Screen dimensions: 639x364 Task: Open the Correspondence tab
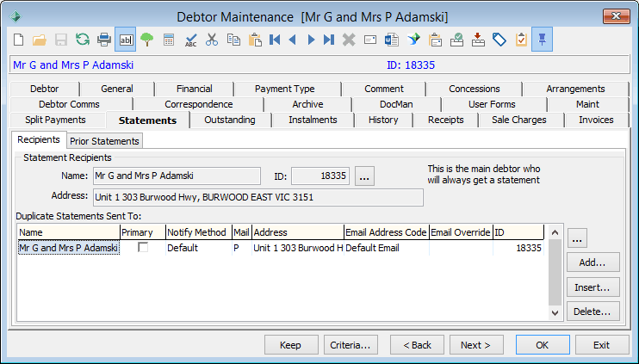(x=199, y=104)
